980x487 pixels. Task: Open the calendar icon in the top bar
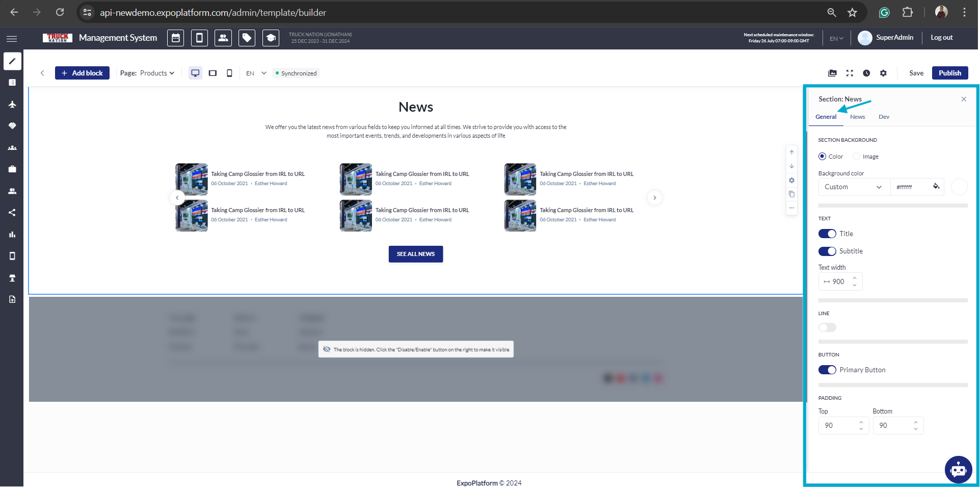176,38
